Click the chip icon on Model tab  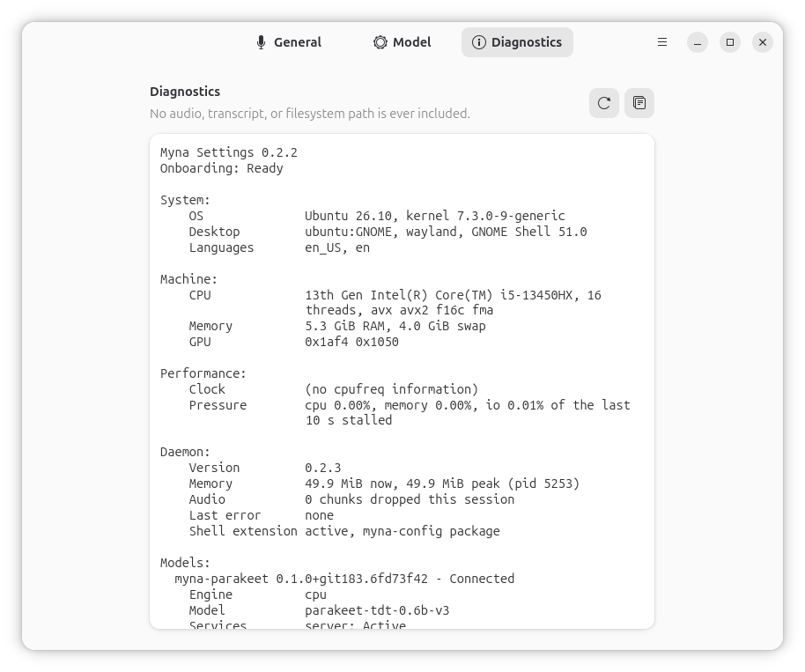[x=380, y=42]
